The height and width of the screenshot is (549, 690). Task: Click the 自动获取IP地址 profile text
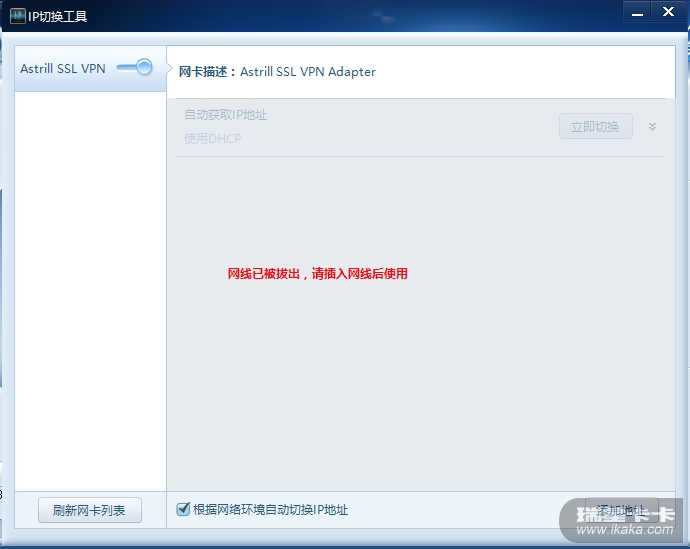pyautogui.click(x=226, y=115)
